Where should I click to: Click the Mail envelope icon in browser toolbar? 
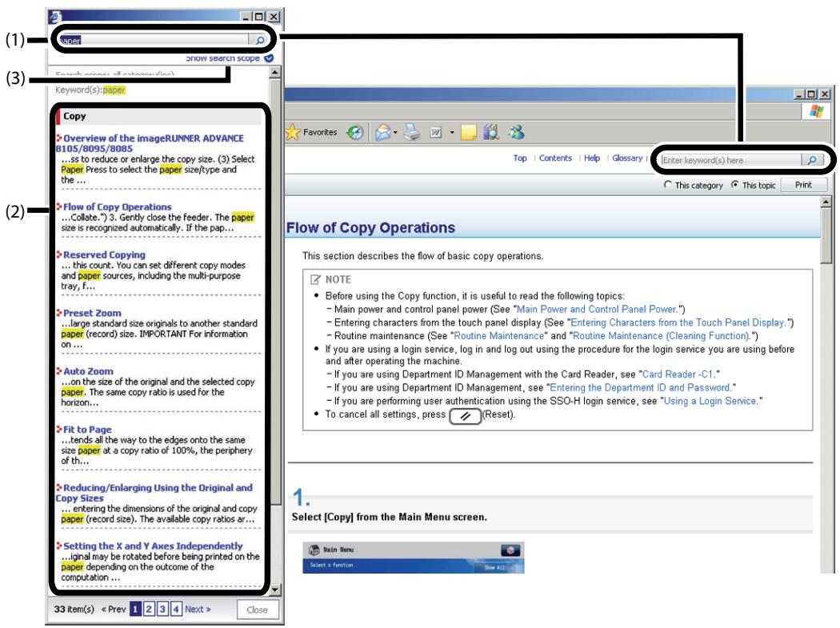point(382,132)
